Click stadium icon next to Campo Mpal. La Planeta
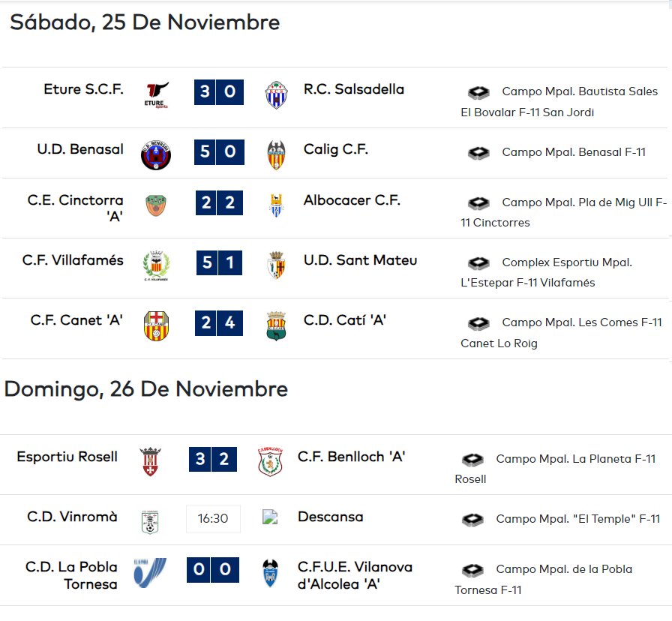This screenshot has height=621, width=672. click(472, 460)
